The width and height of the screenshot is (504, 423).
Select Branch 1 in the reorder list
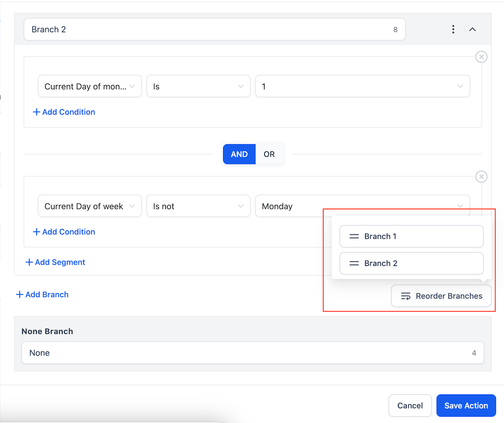point(411,236)
